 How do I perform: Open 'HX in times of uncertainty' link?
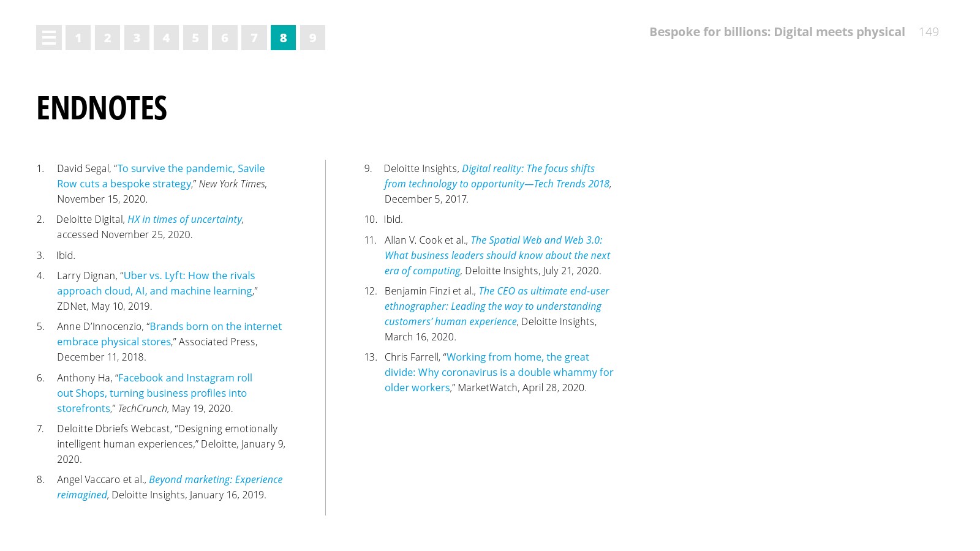[184, 219]
